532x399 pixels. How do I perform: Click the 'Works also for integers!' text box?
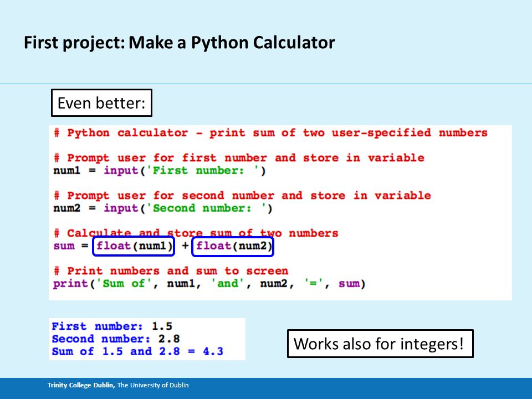click(x=380, y=344)
